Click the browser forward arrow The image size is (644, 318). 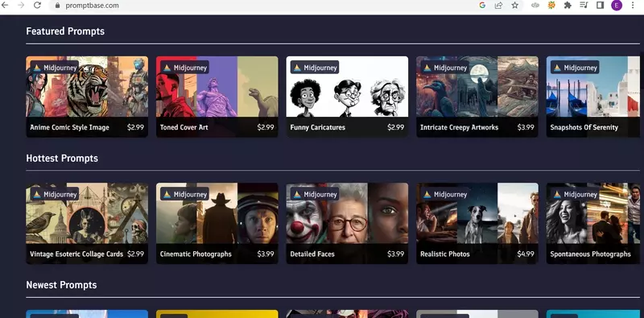click(21, 6)
